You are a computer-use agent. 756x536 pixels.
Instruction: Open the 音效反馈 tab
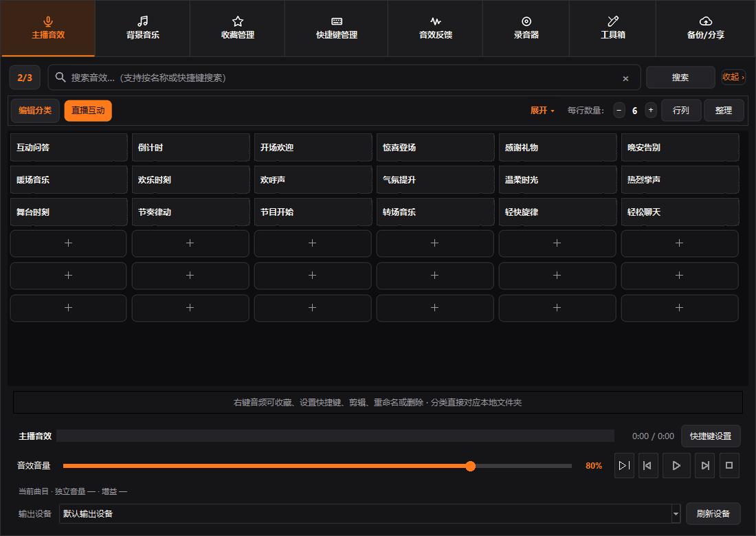tap(435, 28)
